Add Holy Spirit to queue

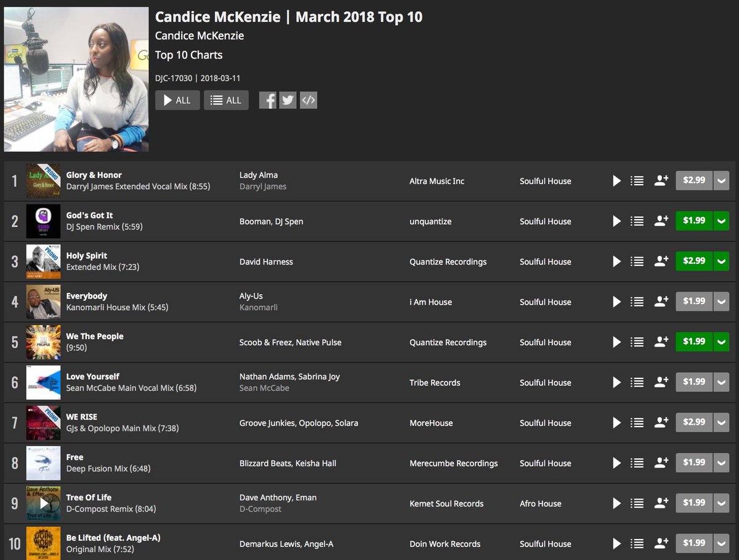point(637,262)
